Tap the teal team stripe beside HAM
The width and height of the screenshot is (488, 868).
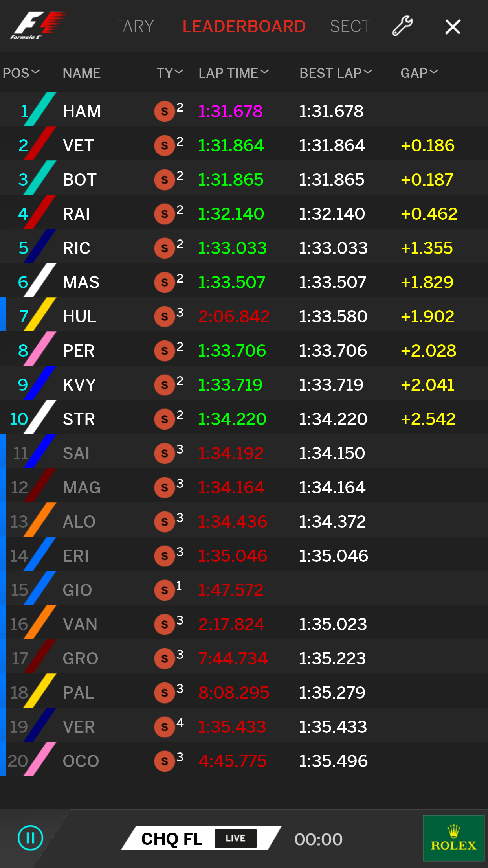(40, 109)
